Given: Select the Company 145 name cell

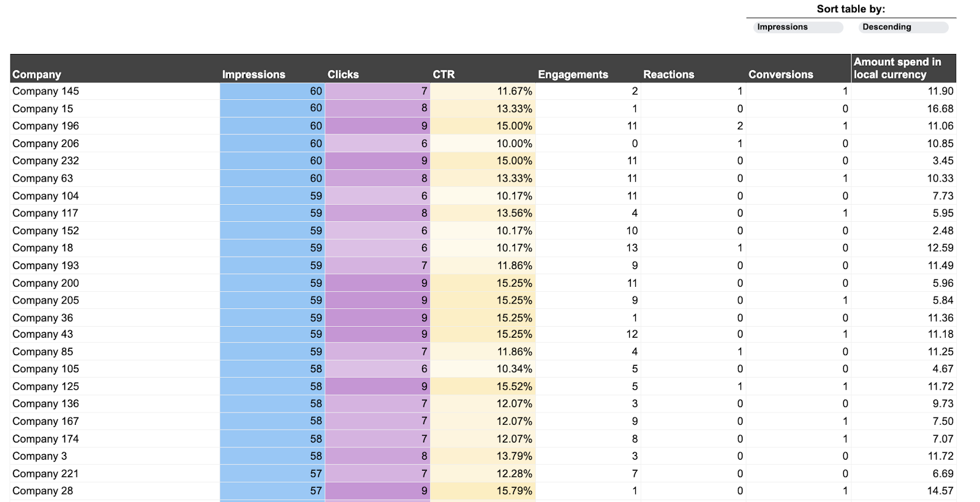Looking at the screenshot, I should [45, 91].
